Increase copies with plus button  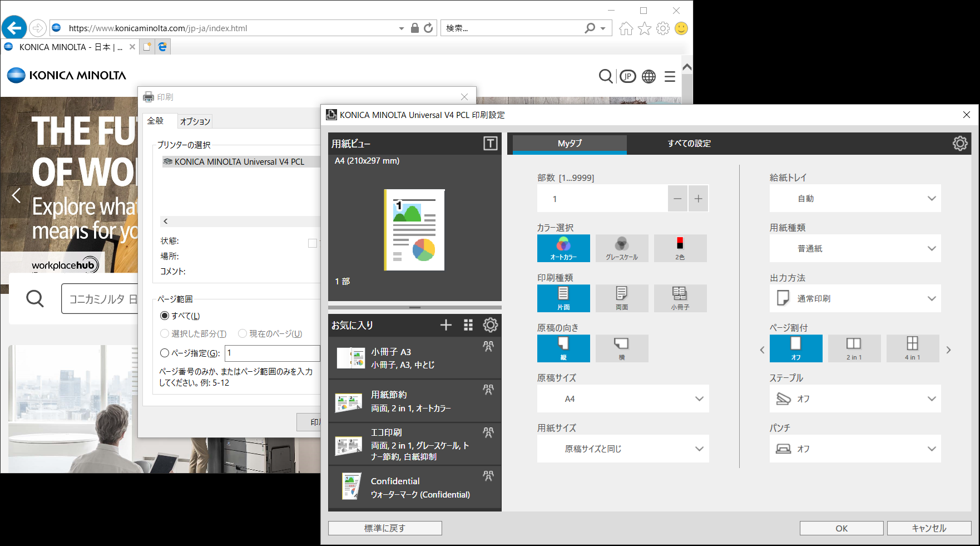(x=699, y=199)
